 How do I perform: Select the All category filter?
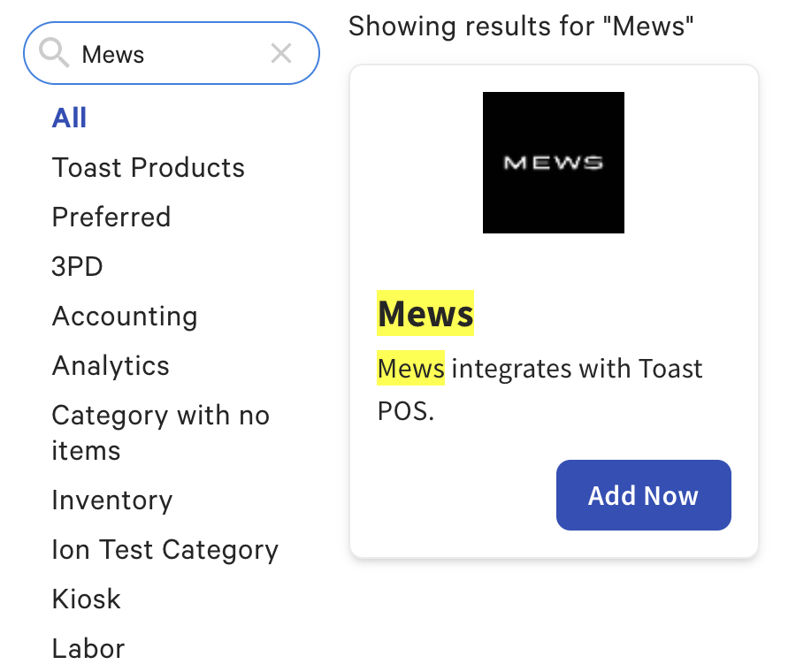(x=69, y=118)
